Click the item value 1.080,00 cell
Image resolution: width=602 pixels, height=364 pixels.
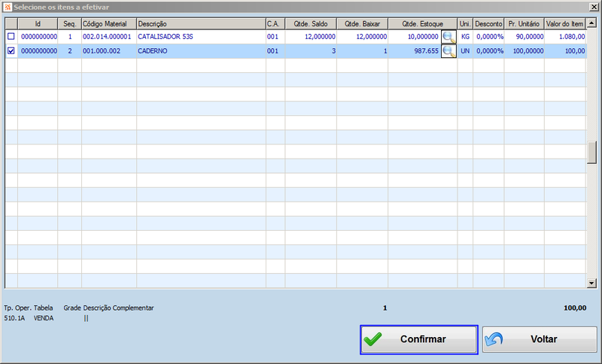pos(565,37)
